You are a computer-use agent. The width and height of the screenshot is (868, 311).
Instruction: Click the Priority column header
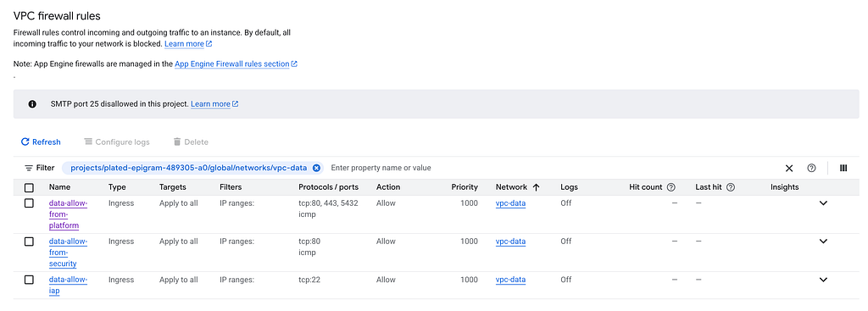click(465, 187)
